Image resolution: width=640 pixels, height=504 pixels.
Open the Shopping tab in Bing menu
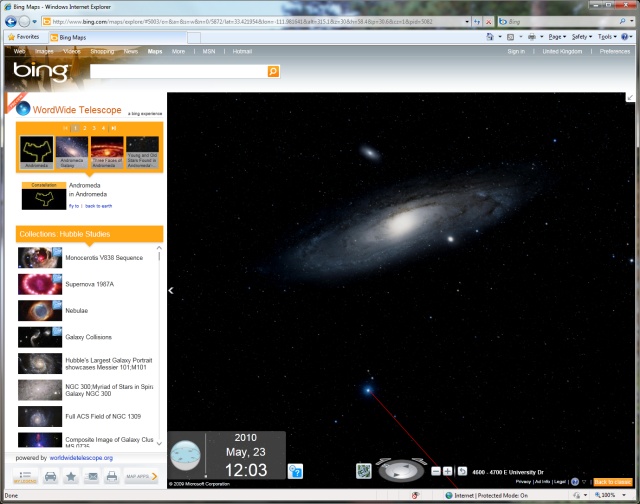click(102, 51)
